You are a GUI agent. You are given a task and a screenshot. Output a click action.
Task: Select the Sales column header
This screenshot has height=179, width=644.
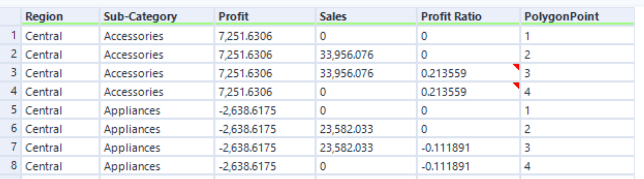366,17
